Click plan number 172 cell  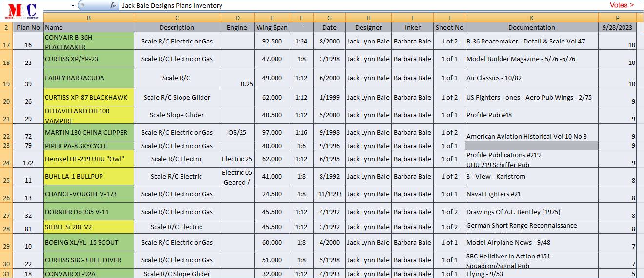[x=28, y=159]
